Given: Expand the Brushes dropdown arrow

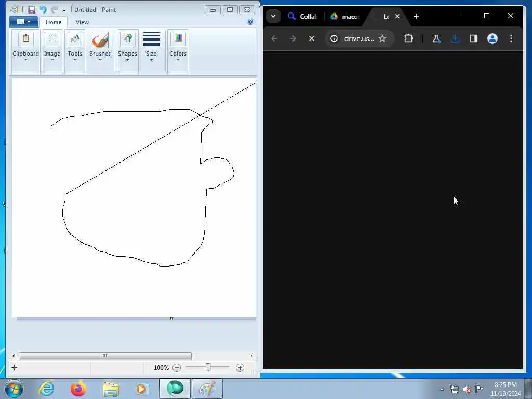Looking at the screenshot, I should (x=100, y=60).
